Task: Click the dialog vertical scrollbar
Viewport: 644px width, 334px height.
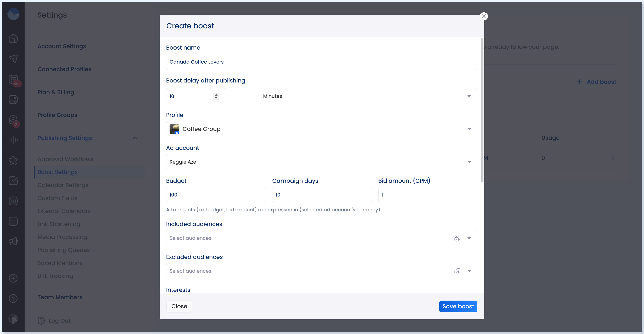Action: click(x=482, y=110)
